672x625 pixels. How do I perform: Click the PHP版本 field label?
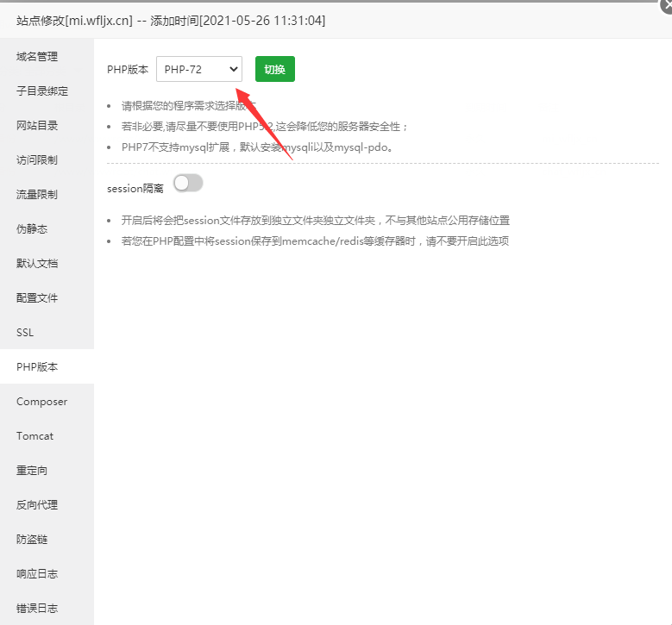pyautogui.click(x=128, y=70)
